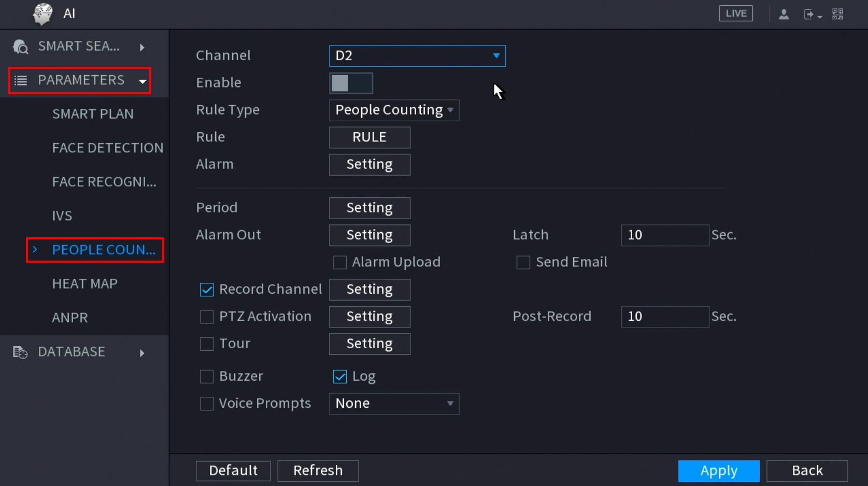
Task: Click the Smart Search magnifier icon
Action: click(x=21, y=47)
